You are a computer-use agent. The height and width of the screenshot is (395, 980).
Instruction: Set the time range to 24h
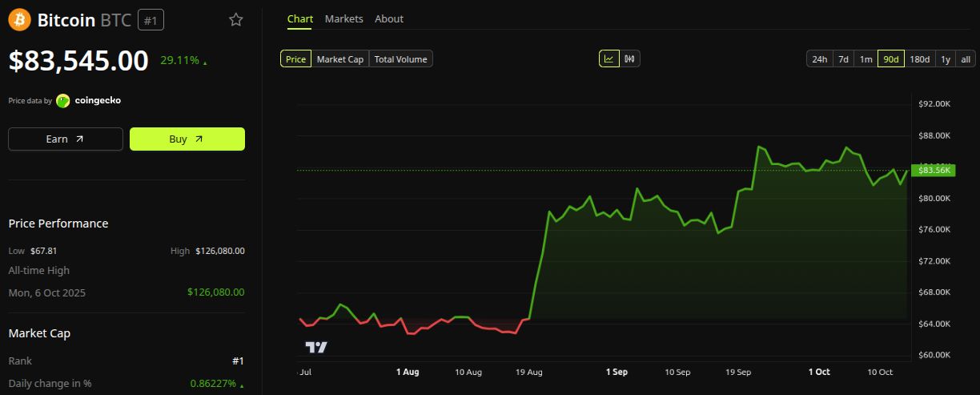click(820, 58)
